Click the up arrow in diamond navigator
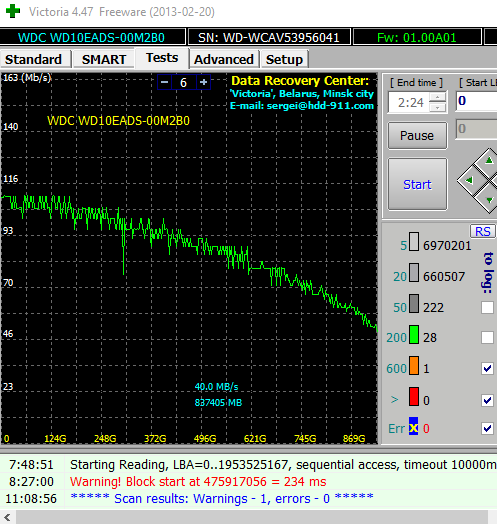The height and width of the screenshot is (524, 497). 489,160
